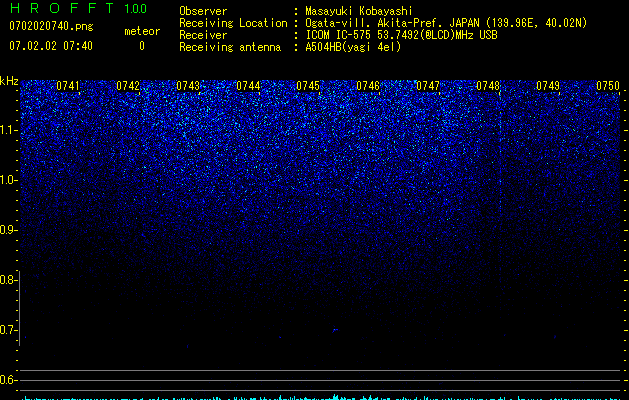Click the 0742 time marker
629x400 pixels.
point(128,86)
